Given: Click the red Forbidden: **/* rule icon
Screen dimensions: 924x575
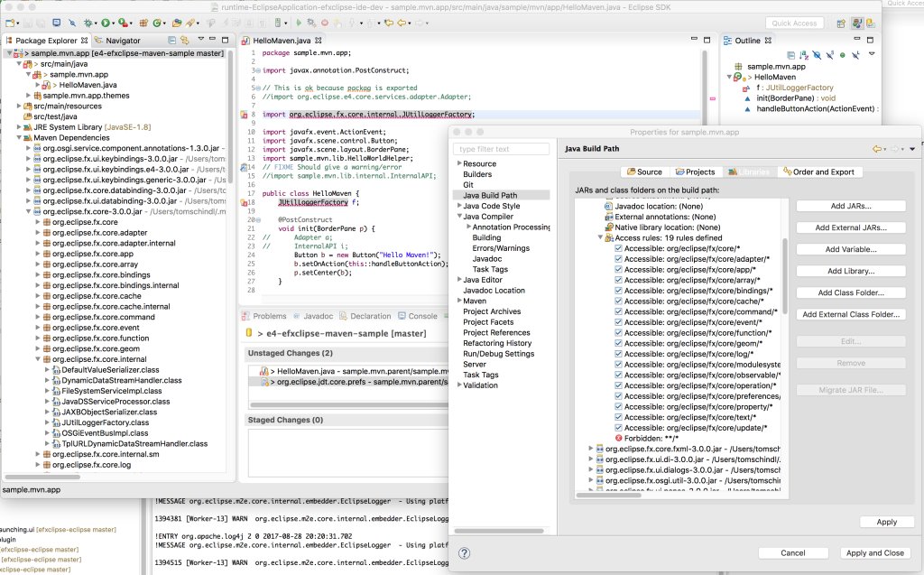Looking at the screenshot, I should pos(618,438).
